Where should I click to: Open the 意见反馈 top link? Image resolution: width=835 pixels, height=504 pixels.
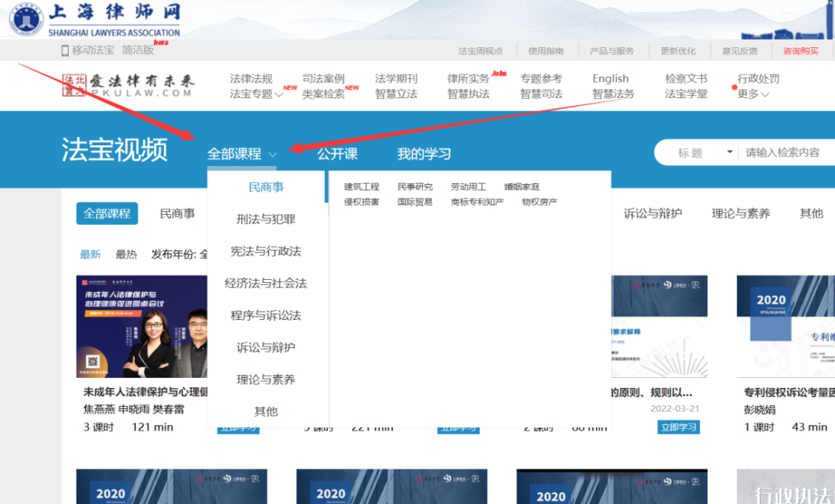[x=740, y=51]
